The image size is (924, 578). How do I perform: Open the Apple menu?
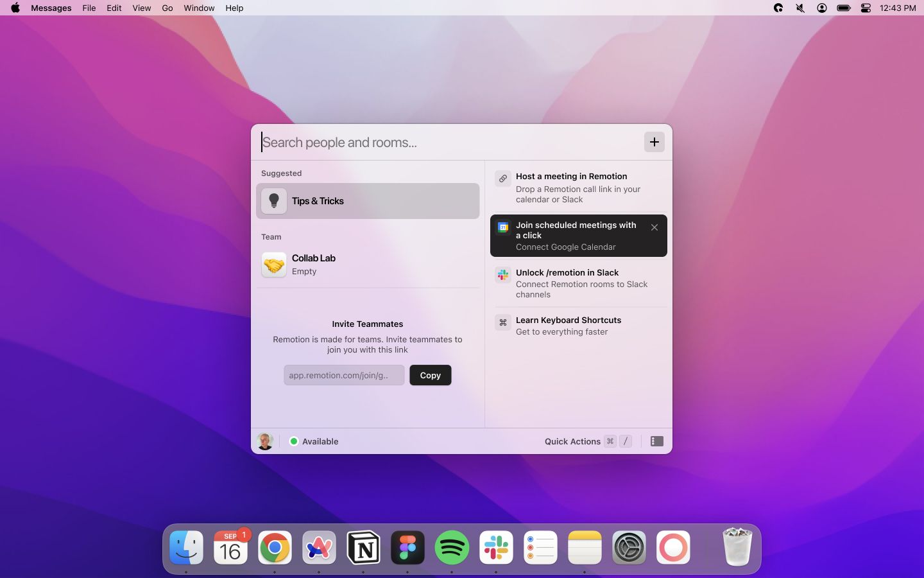coord(15,8)
